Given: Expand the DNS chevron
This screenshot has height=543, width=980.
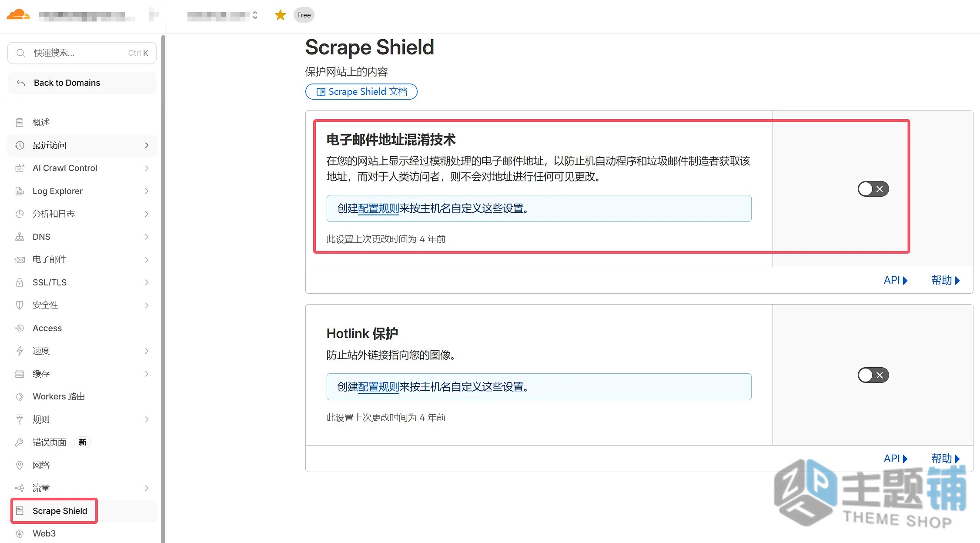Looking at the screenshot, I should (147, 237).
